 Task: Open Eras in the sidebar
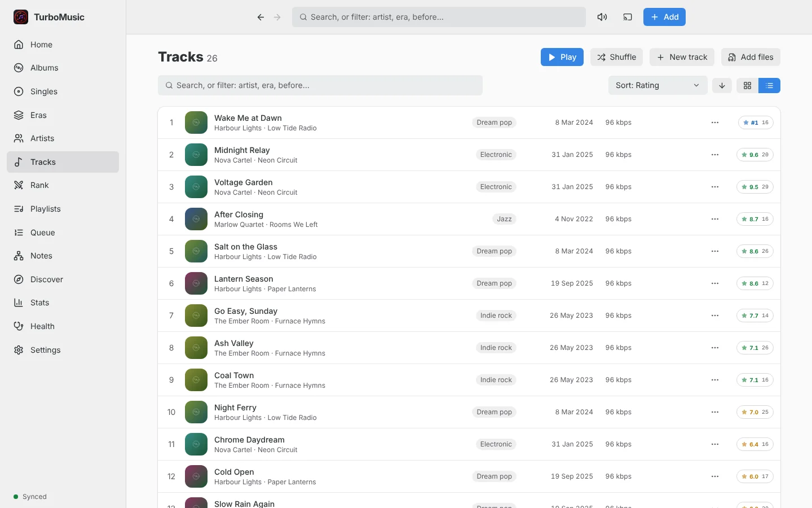pyautogui.click(x=63, y=115)
